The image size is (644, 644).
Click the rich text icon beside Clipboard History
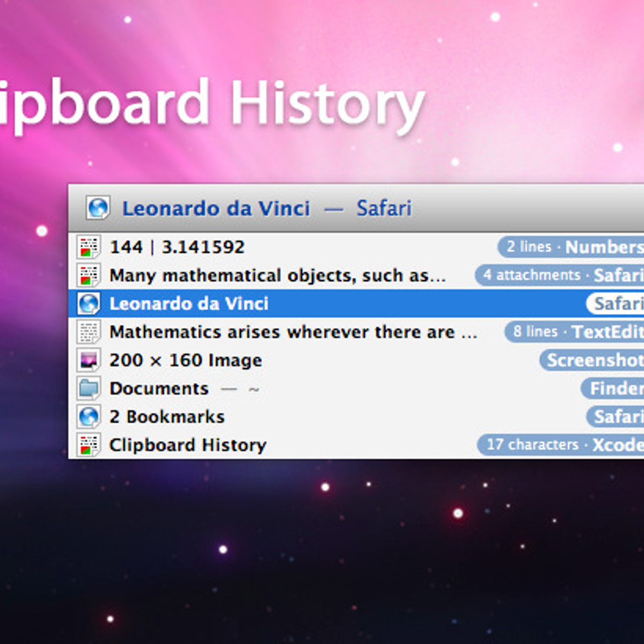coord(89,445)
